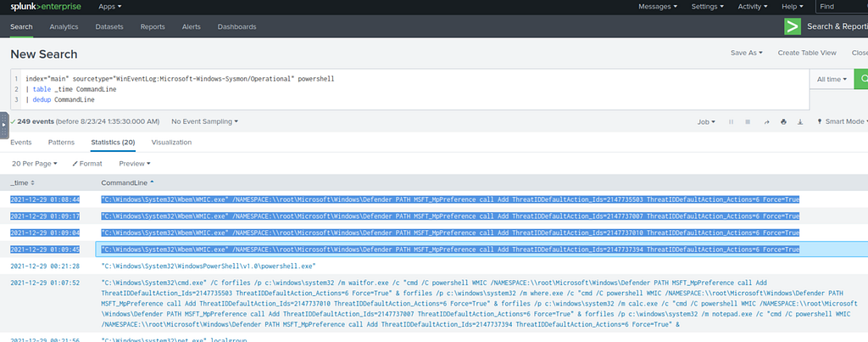Switch to the Visualization tab
The width and height of the screenshot is (868, 342).
(171, 142)
